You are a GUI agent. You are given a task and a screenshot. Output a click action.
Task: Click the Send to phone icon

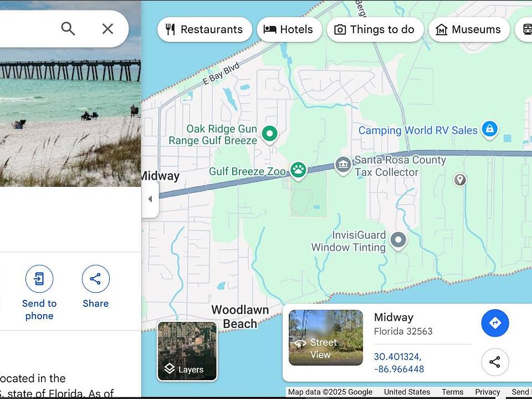click(39, 279)
